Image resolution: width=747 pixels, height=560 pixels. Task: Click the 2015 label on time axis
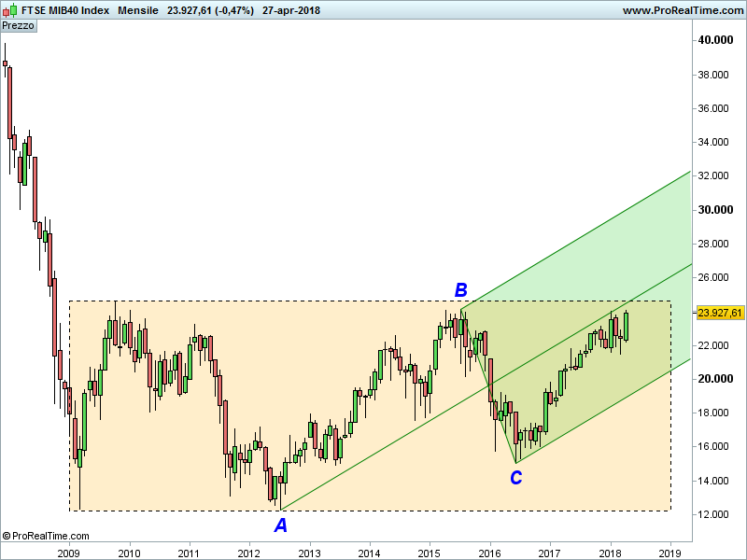click(430, 553)
